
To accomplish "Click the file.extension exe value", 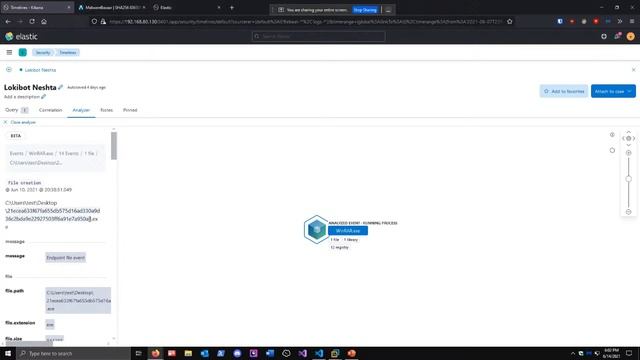I will click(50, 324).
